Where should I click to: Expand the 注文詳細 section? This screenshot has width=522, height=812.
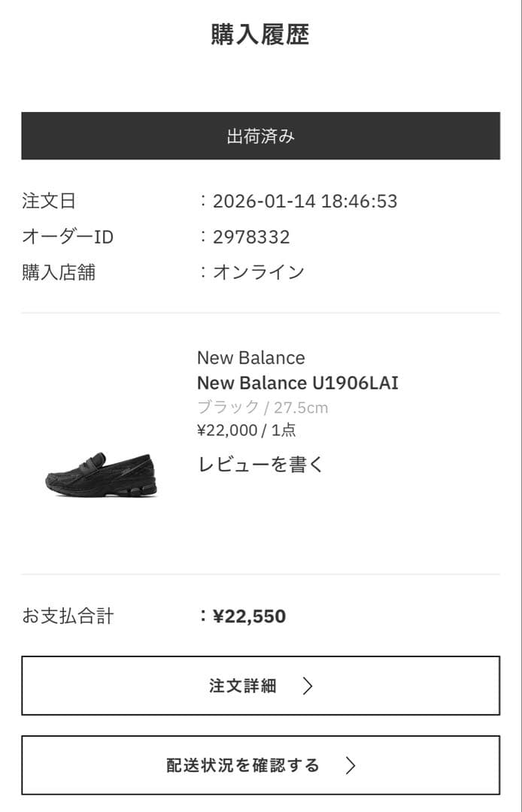pyautogui.click(x=261, y=686)
